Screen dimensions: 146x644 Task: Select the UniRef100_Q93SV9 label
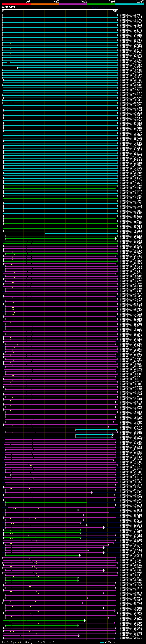point(131,440)
